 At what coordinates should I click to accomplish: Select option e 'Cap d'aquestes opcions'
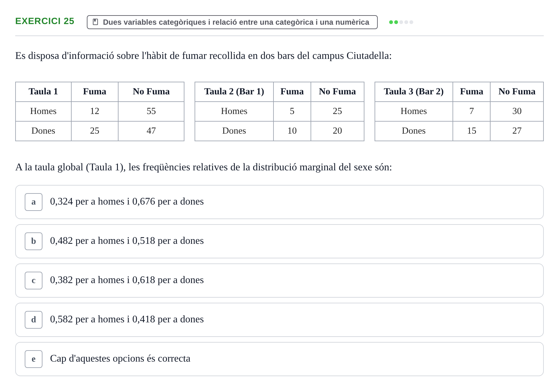point(279,359)
